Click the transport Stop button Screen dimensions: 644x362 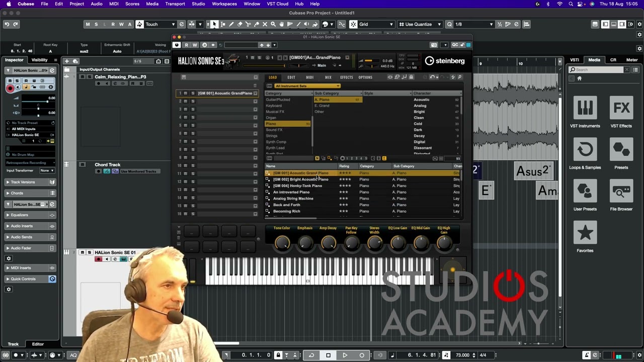tap(328, 355)
